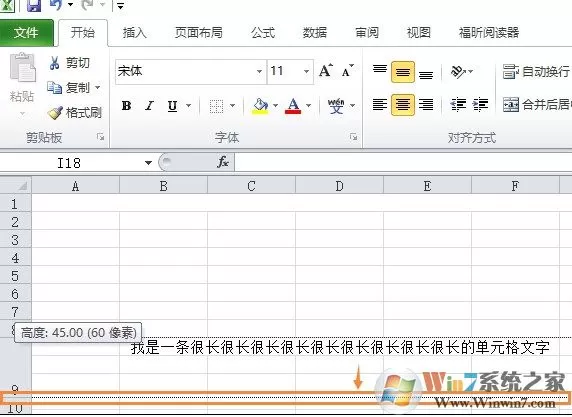572x417 pixels.
Task: Click the fx insert function icon
Action: 223,162
